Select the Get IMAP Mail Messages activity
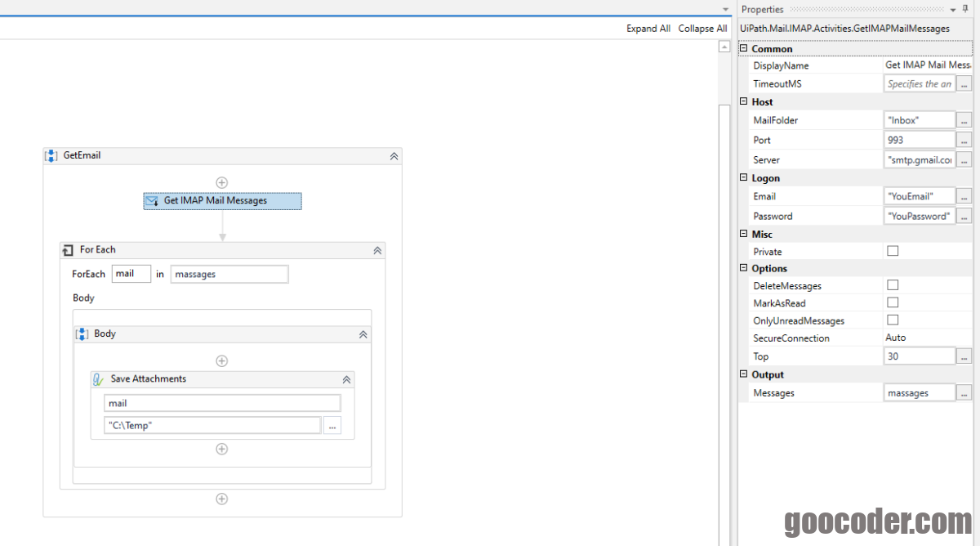Image resolution: width=980 pixels, height=546 pixels. tap(222, 200)
